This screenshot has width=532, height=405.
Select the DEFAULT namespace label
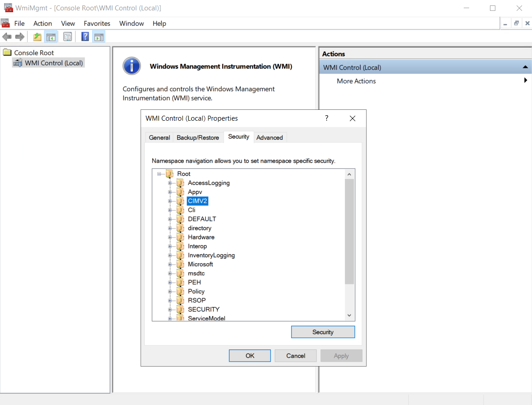(x=202, y=219)
